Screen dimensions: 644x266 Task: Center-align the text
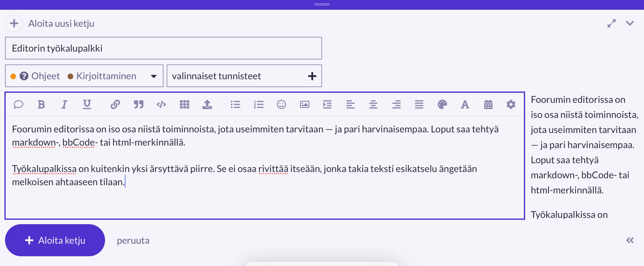(x=373, y=104)
